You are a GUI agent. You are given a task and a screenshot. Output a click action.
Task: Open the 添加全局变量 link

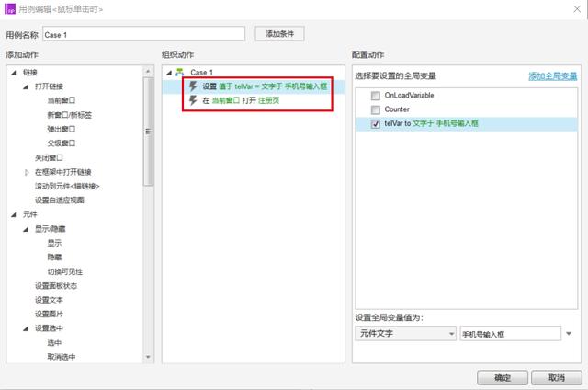pyautogui.click(x=552, y=76)
